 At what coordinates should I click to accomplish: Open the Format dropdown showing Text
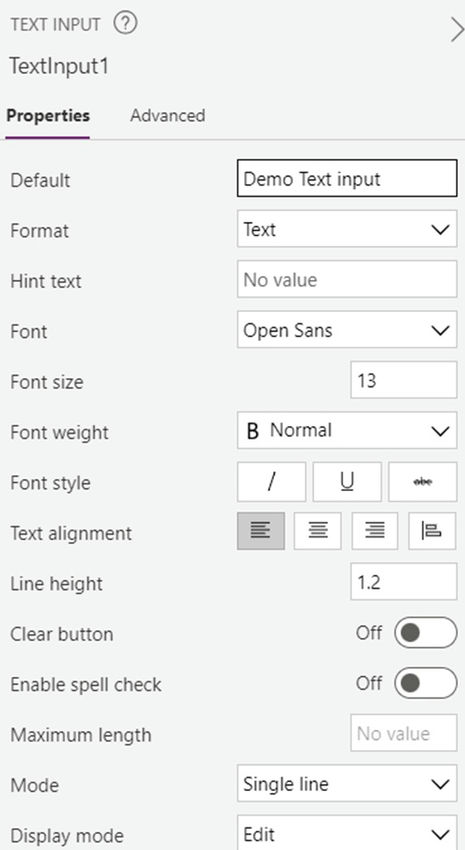(347, 229)
